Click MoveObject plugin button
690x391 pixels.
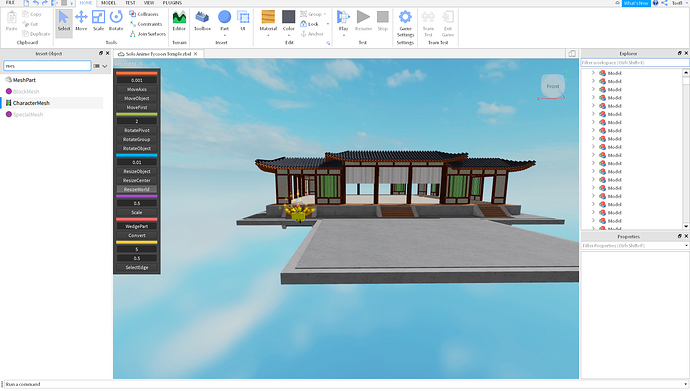point(137,98)
